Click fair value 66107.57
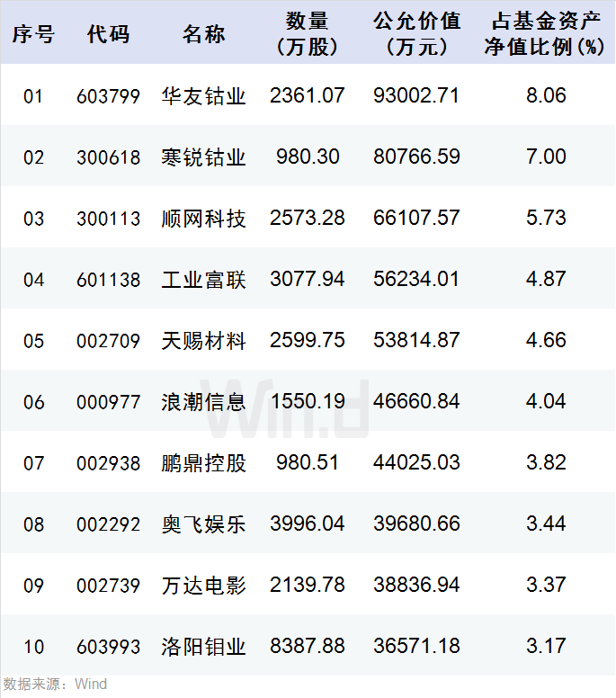The image size is (616, 698). click(416, 218)
